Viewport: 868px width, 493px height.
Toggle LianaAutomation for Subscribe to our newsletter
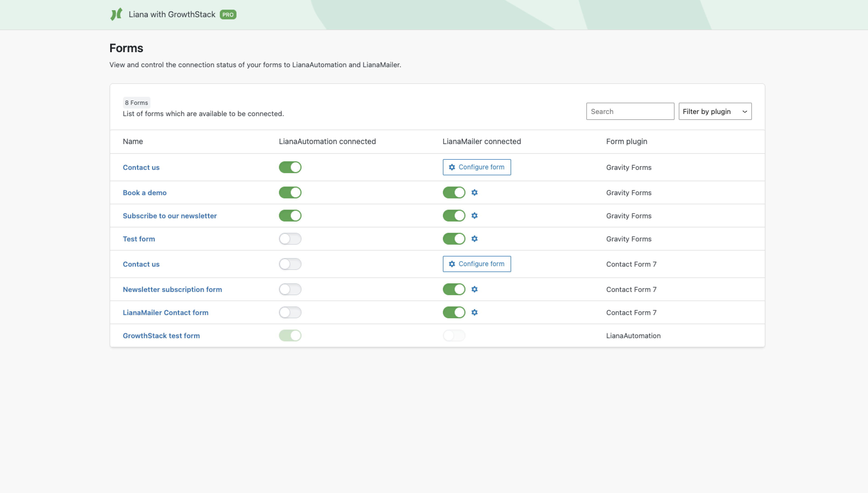pos(290,216)
